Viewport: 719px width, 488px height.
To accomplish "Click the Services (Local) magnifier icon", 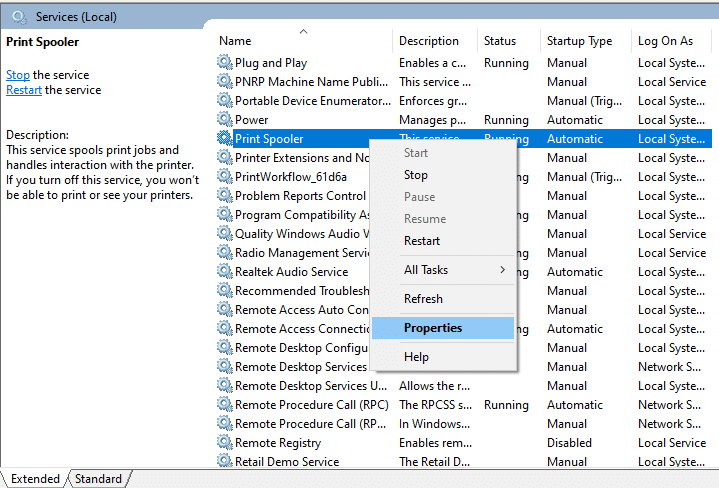I will click(x=18, y=17).
